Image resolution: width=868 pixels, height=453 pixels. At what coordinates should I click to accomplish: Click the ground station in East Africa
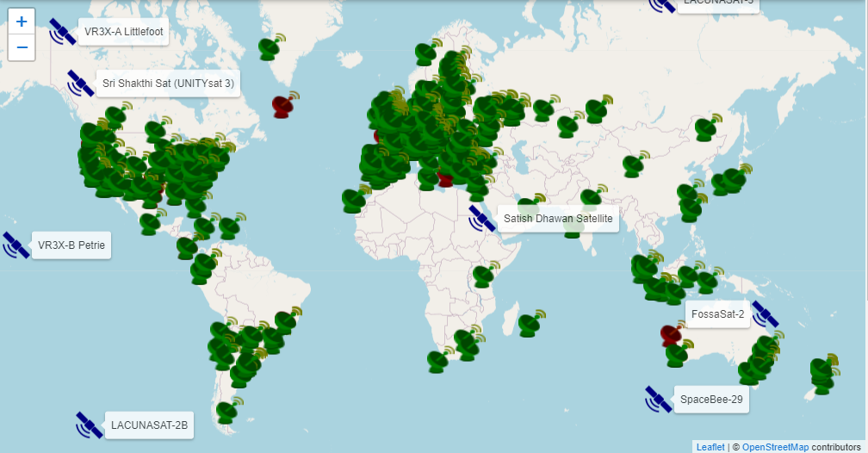[x=485, y=275]
